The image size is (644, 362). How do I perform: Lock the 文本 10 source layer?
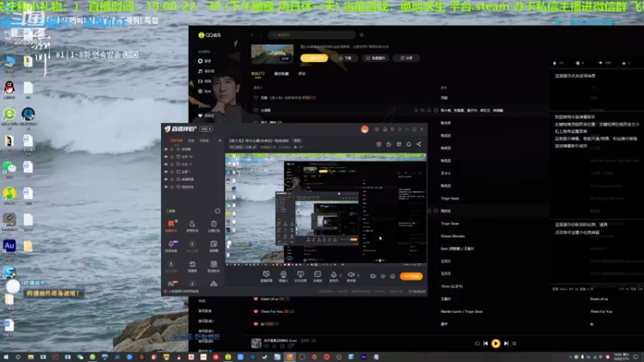point(172,157)
